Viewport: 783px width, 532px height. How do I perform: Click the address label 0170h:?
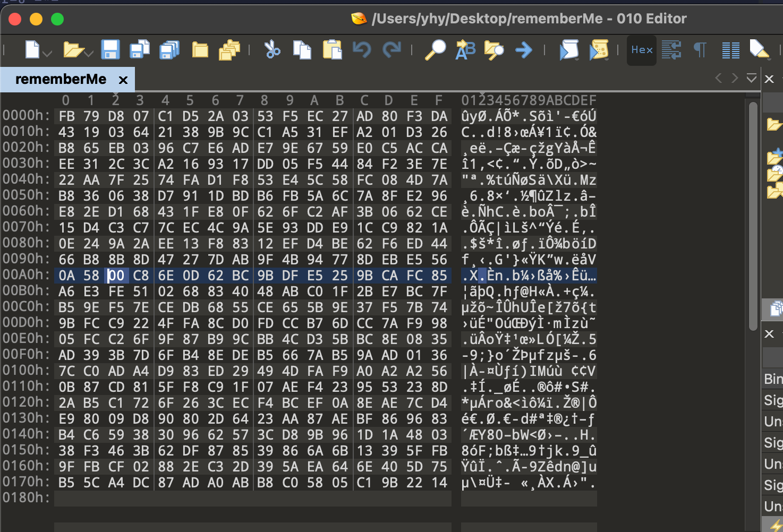pos(27,482)
